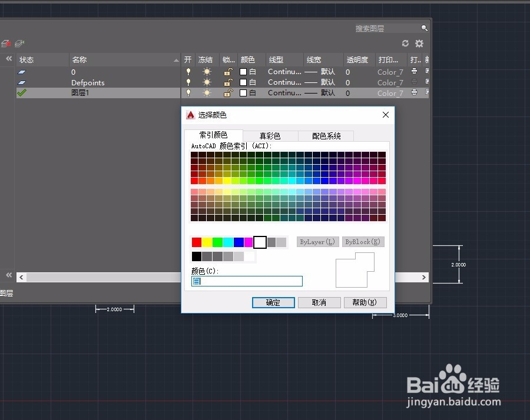The height and width of the screenshot is (420, 530).
Task: Lock layer 0 padlock
Action: [x=228, y=72]
